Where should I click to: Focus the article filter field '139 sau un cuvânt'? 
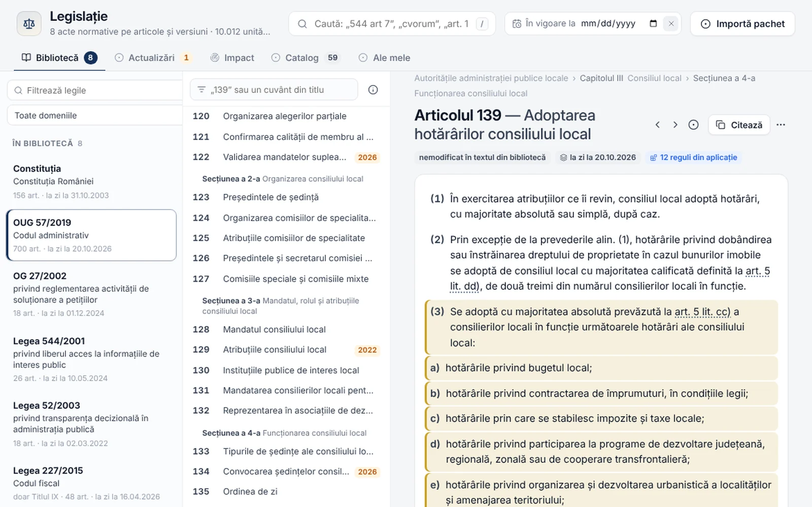274,90
